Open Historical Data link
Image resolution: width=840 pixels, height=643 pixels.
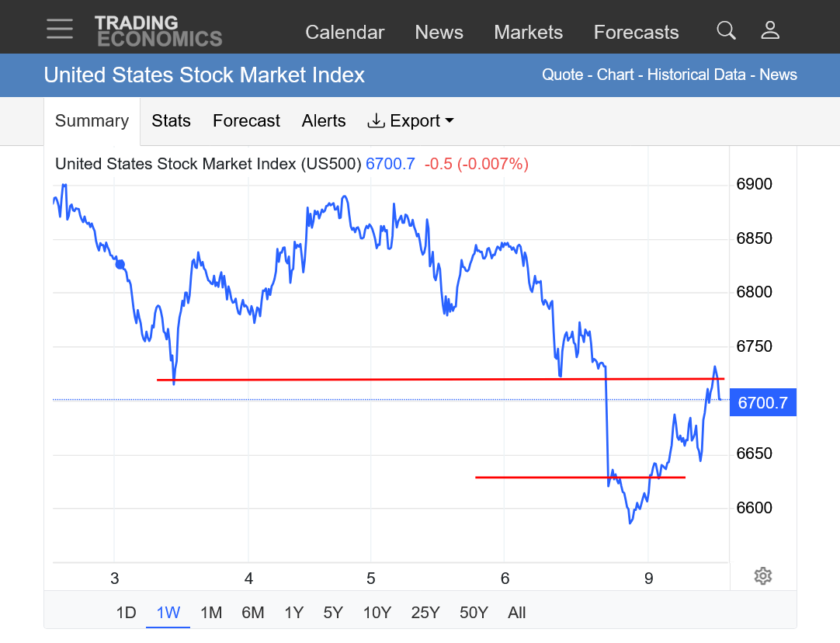tap(696, 75)
